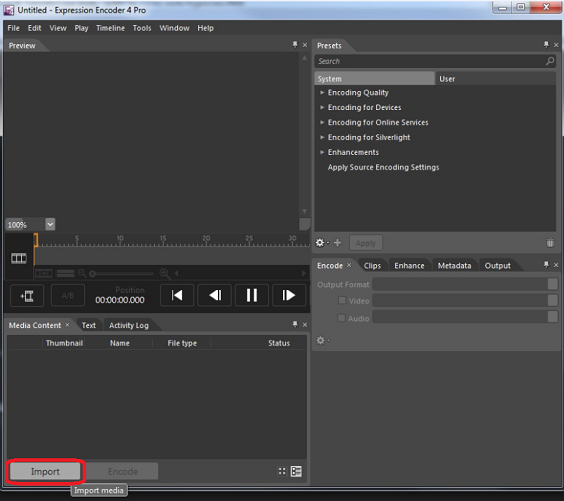Open the Tools menu
This screenshot has height=501, width=564.
click(142, 28)
